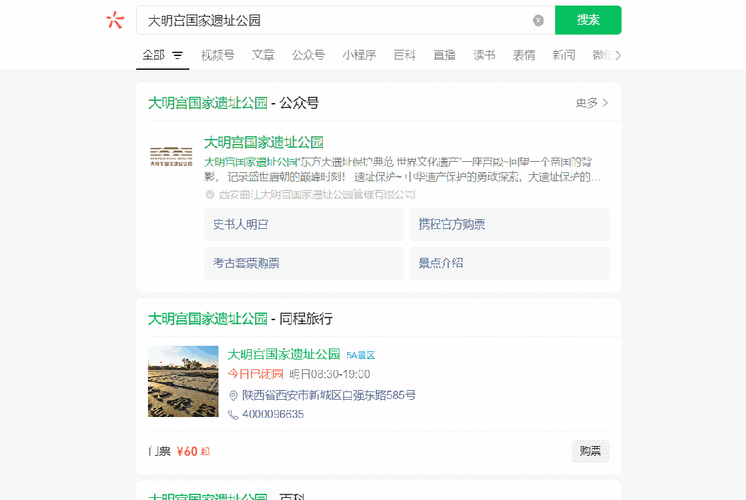Open the filter icon next to 全部
This screenshot has height=500, width=746.
[177, 56]
